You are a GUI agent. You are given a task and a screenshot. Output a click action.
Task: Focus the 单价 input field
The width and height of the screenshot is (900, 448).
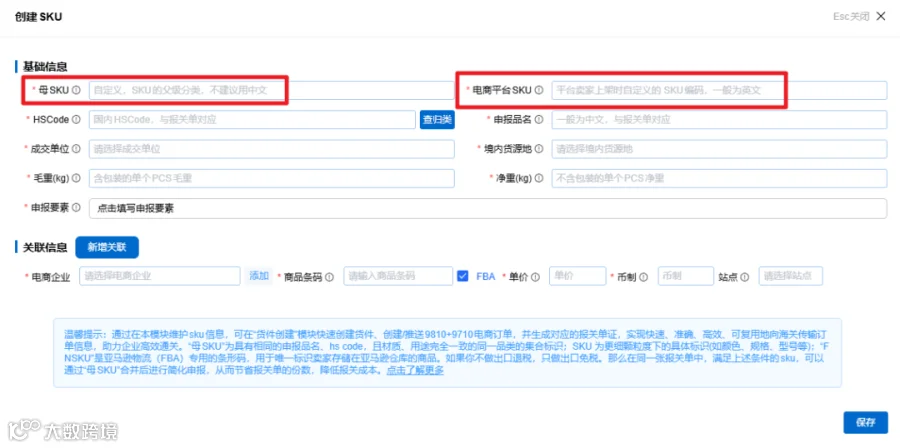click(577, 276)
